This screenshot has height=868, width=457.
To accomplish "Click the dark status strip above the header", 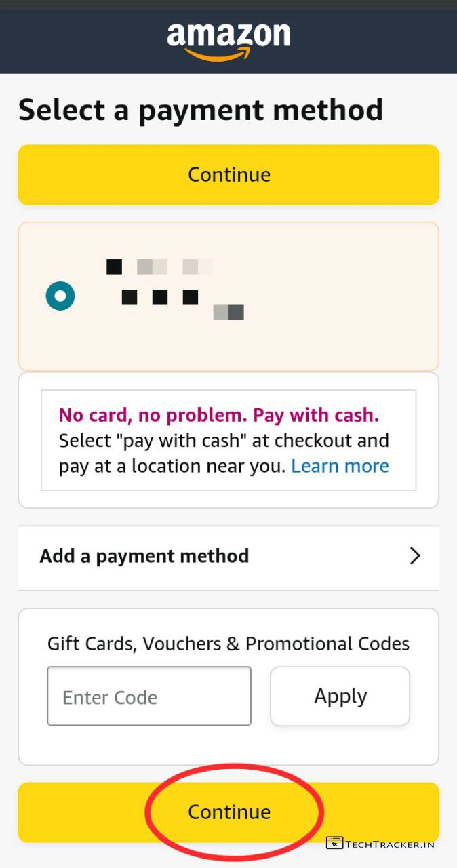I will 228,5.
